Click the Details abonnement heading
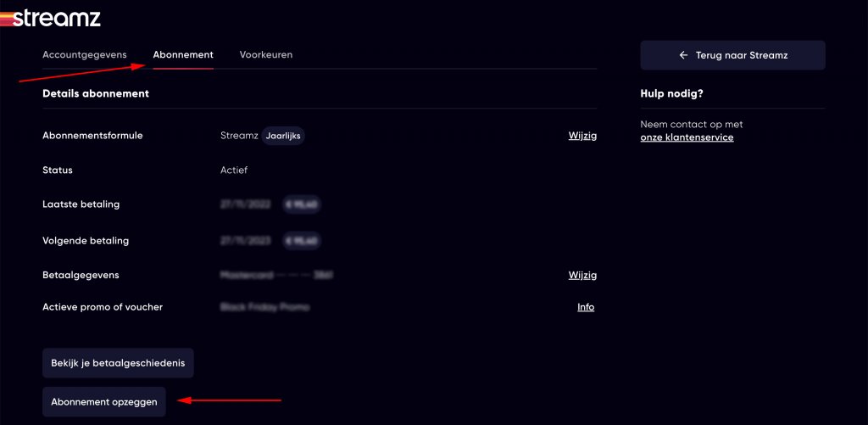Image resolution: width=868 pixels, height=425 pixels. 96,93
